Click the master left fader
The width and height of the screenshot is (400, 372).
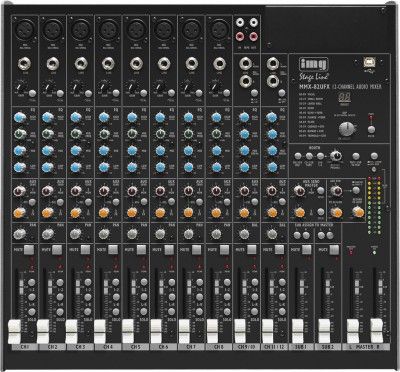pyautogui.click(x=353, y=331)
